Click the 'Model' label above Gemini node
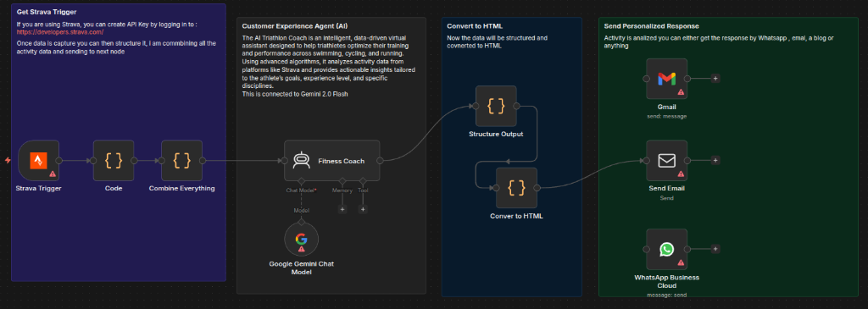This screenshot has height=309, width=868. 301,210
